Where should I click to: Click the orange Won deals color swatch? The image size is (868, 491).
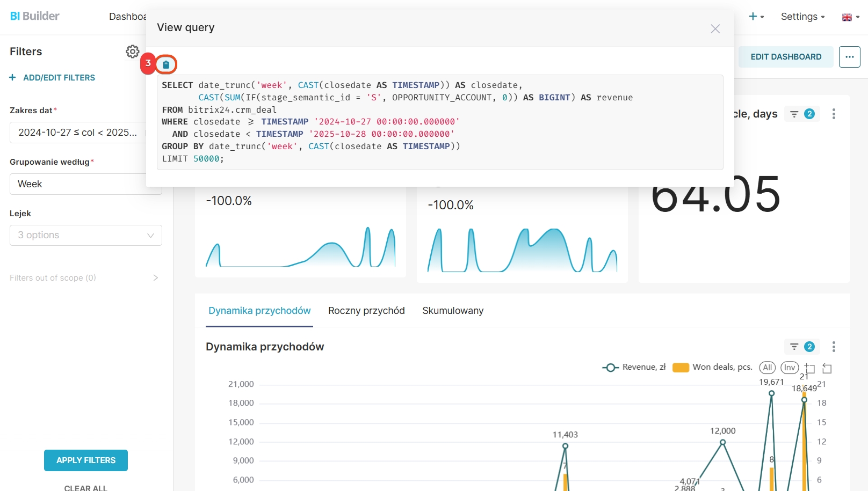point(681,368)
